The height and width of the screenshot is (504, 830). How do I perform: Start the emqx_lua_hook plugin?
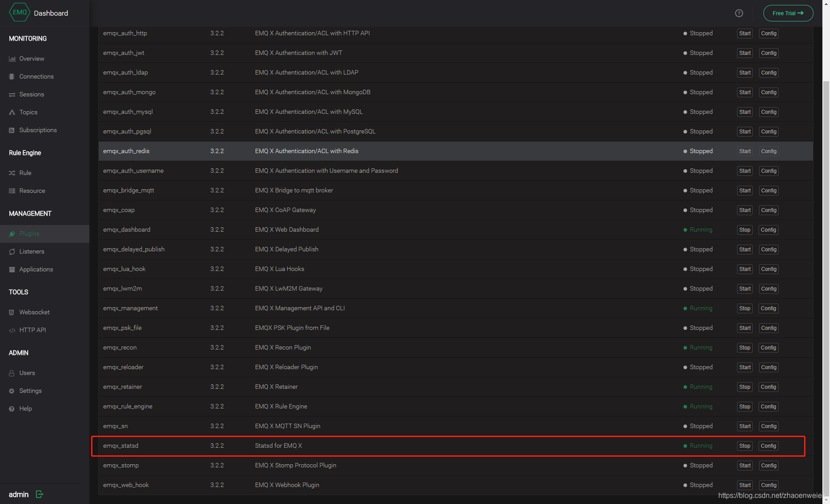(745, 269)
